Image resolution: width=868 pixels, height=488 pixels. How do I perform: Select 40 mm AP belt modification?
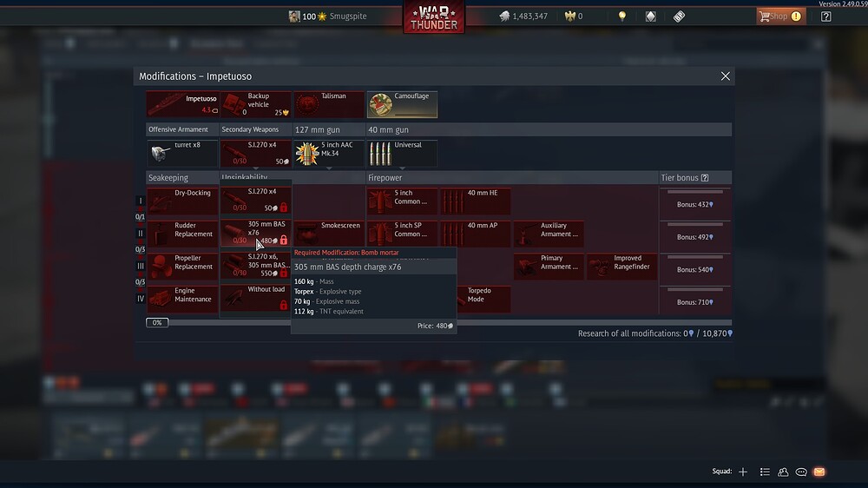476,234
